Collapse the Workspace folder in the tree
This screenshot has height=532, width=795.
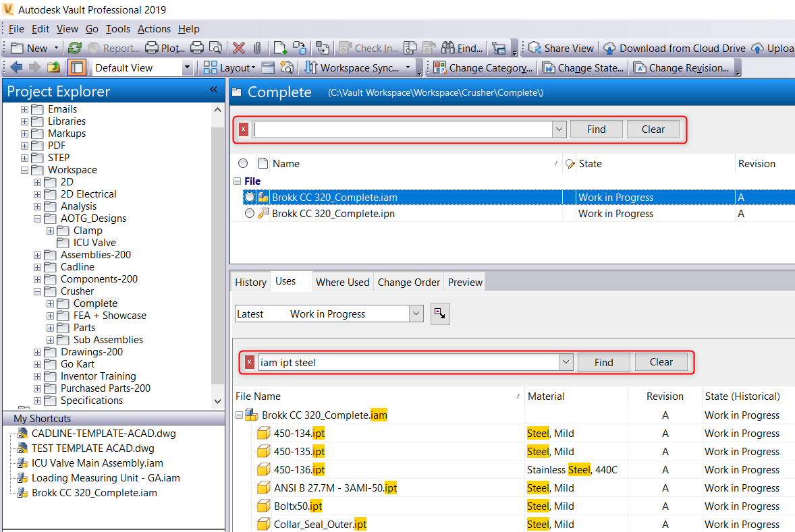(x=24, y=170)
